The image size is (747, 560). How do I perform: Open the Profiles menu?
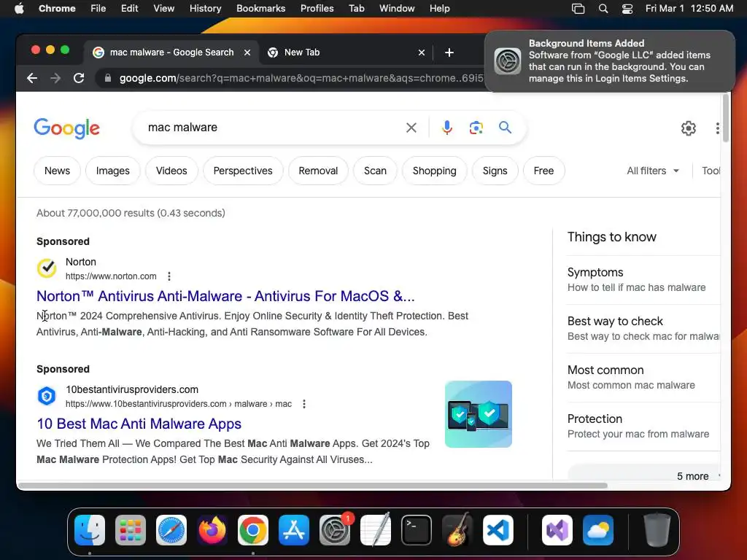point(317,9)
